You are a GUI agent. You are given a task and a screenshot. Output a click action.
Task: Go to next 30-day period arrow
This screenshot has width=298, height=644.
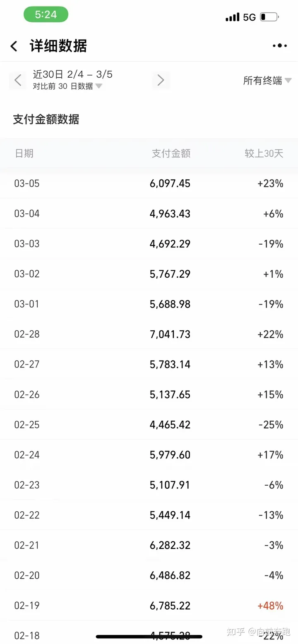coord(161,80)
